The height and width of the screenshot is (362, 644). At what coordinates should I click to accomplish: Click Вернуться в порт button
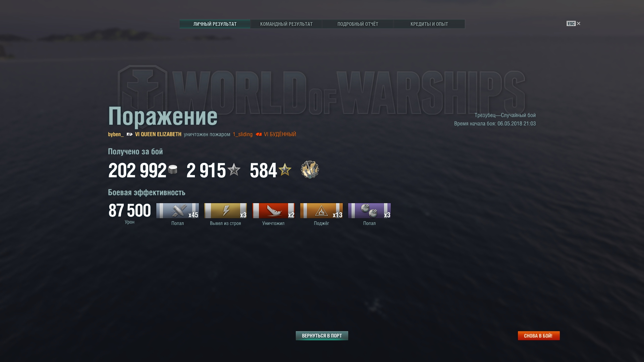point(322,336)
